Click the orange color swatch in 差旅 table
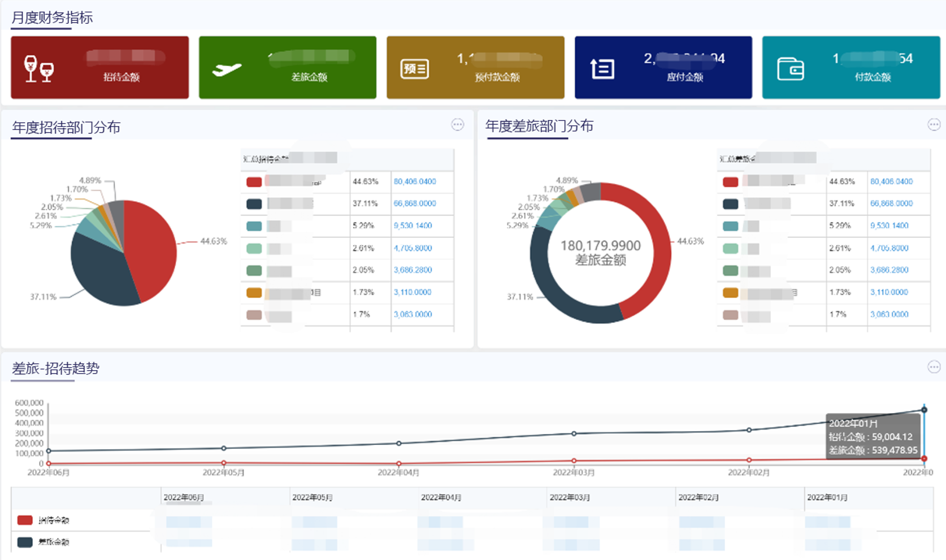Image resolution: width=946 pixels, height=560 pixels. [x=731, y=293]
